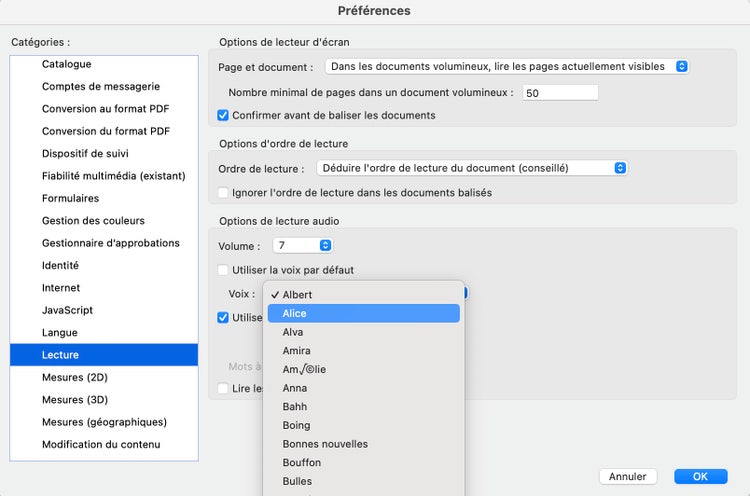Open Gestion des couleurs category
This screenshot has height=496, width=750.
93,221
